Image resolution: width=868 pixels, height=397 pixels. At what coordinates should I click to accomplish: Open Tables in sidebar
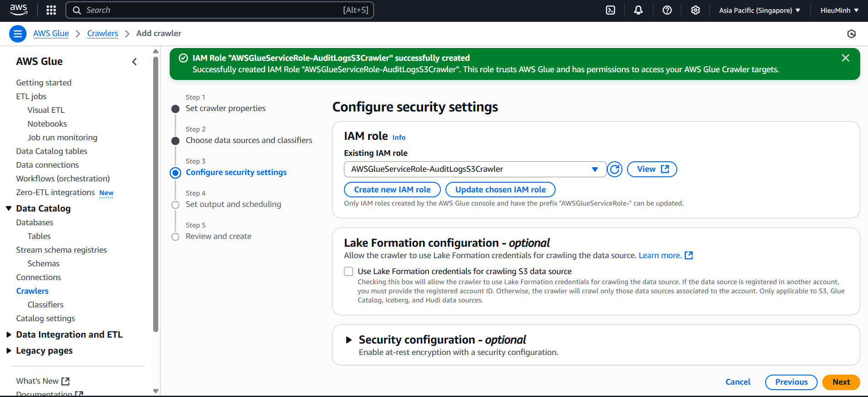(39, 236)
